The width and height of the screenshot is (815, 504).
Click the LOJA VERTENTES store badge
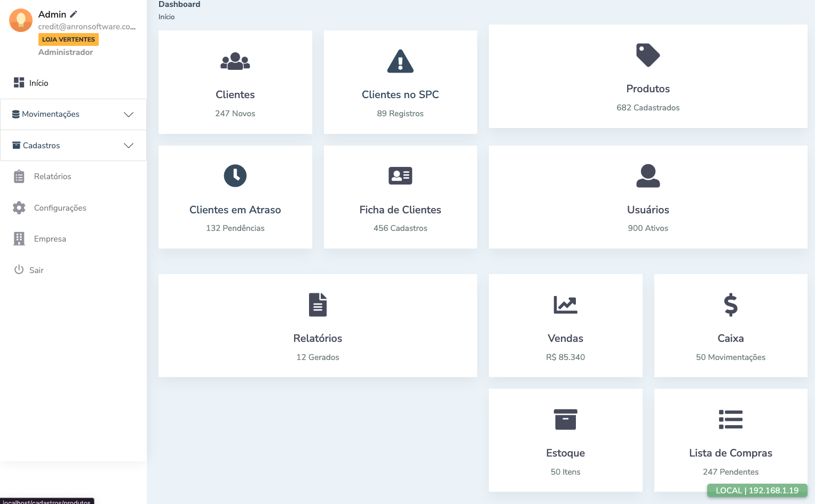[68, 39]
